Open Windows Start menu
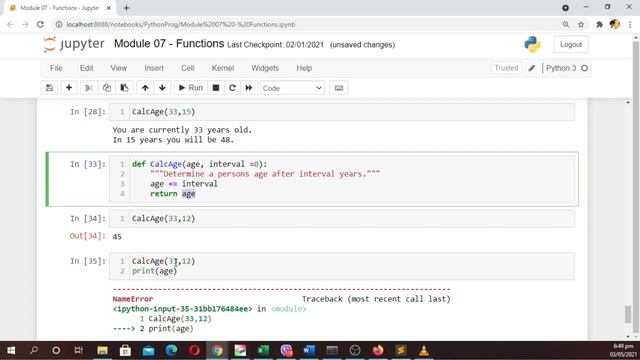 point(11,350)
